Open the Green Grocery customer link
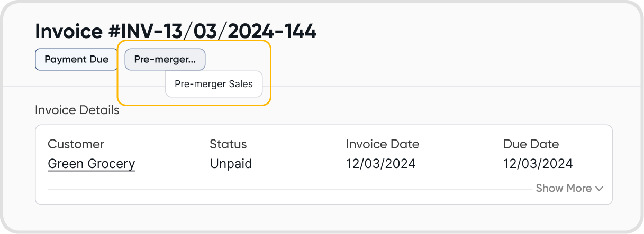 point(92,164)
